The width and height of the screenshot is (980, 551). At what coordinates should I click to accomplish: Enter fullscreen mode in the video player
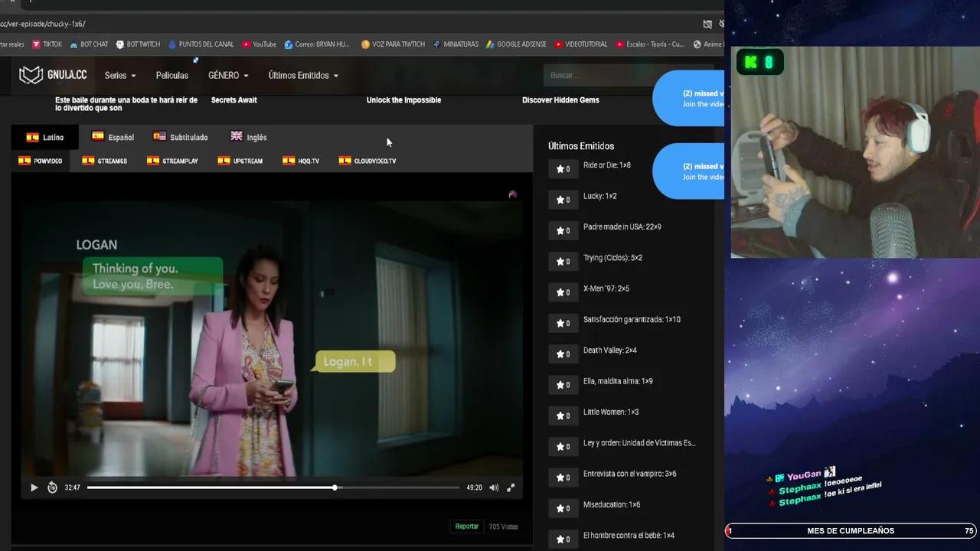point(511,487)
